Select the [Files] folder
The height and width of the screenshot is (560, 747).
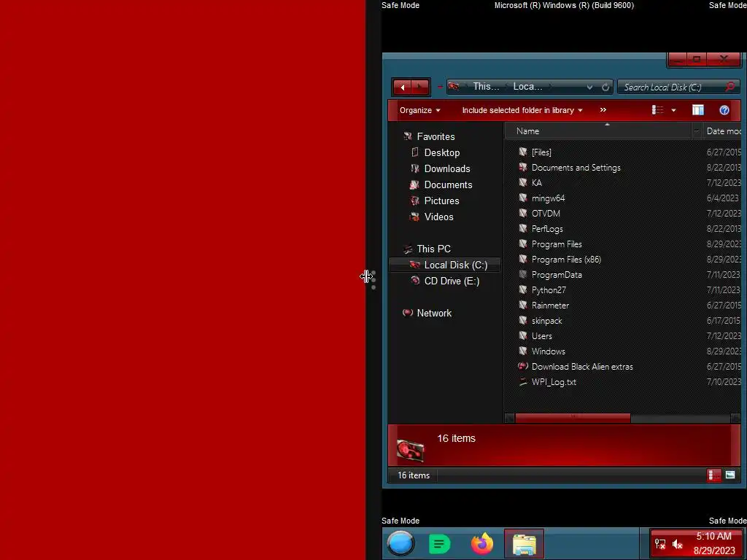tap(541, 152)
